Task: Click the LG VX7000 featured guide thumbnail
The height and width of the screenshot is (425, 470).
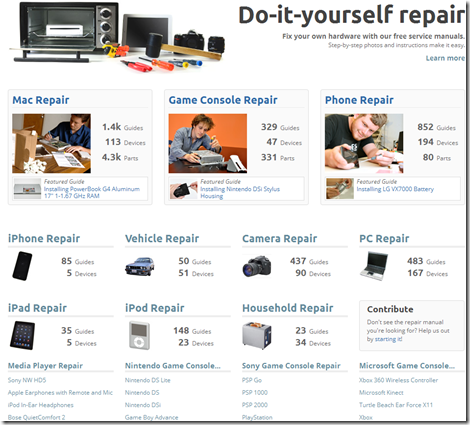Action: (x=340, y=189)
